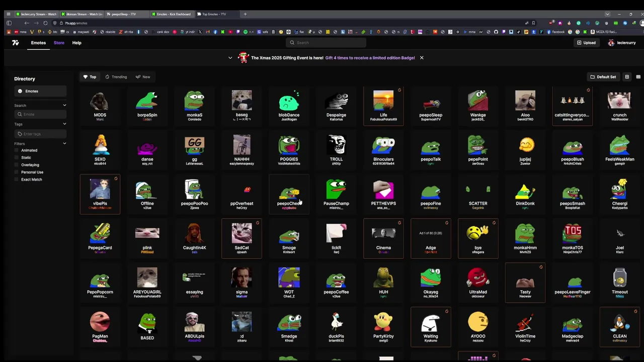Viewport: 644px width, 362px height.
Task: Open the SadCat emote card
Action: pyautogui.click(x=242, y=238)
